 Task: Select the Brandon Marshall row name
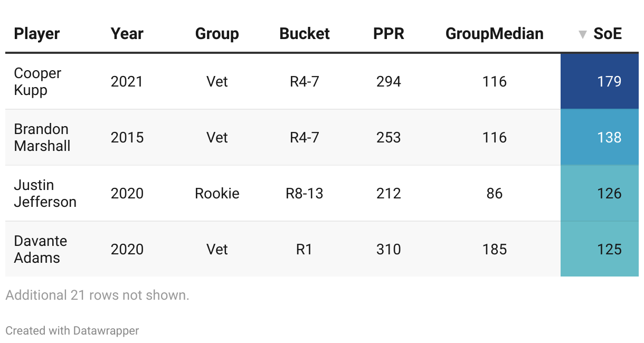coord(42,138)
